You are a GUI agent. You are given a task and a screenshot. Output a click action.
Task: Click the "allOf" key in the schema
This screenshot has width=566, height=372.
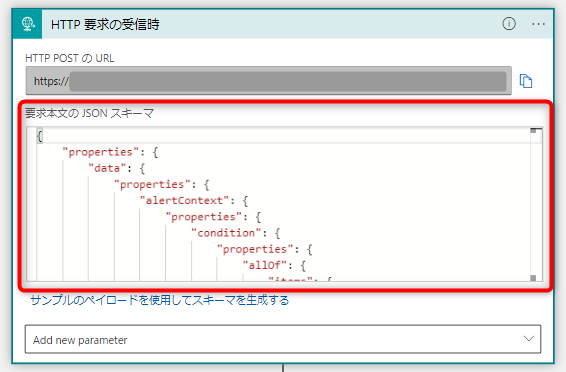265,265
